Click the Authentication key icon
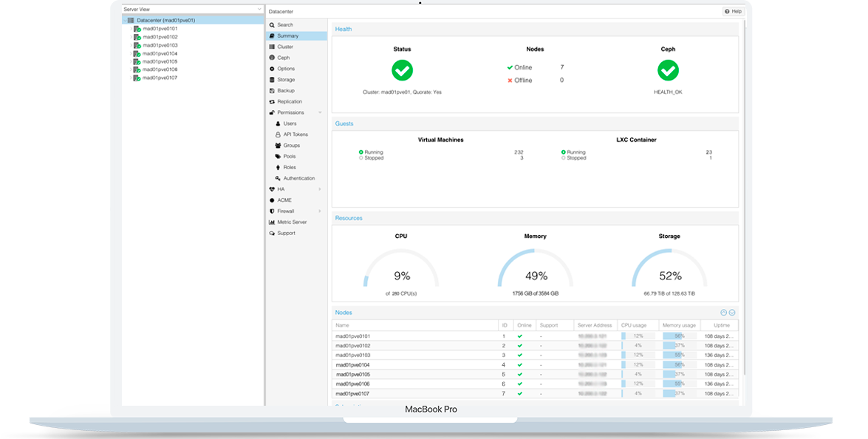 278,178
